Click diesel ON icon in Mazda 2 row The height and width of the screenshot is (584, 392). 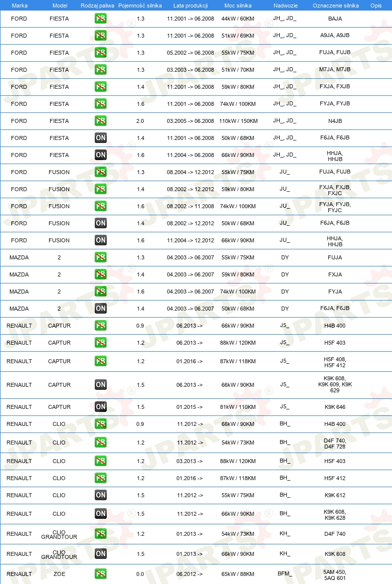click(x=101, y=309)
